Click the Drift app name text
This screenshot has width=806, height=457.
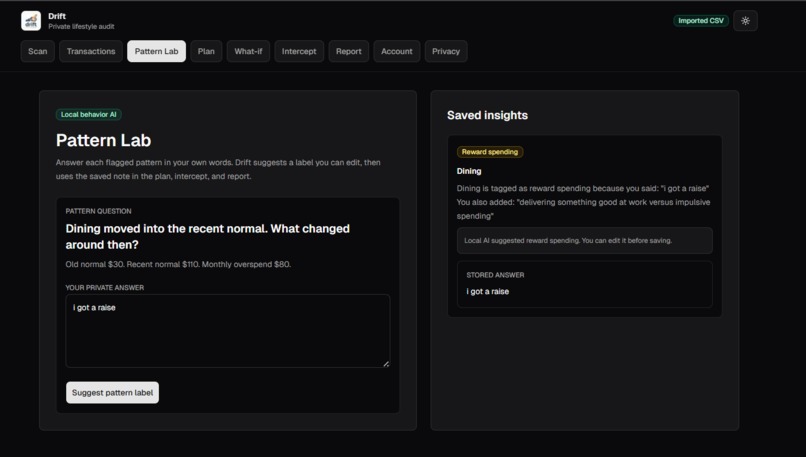[57, 16]
